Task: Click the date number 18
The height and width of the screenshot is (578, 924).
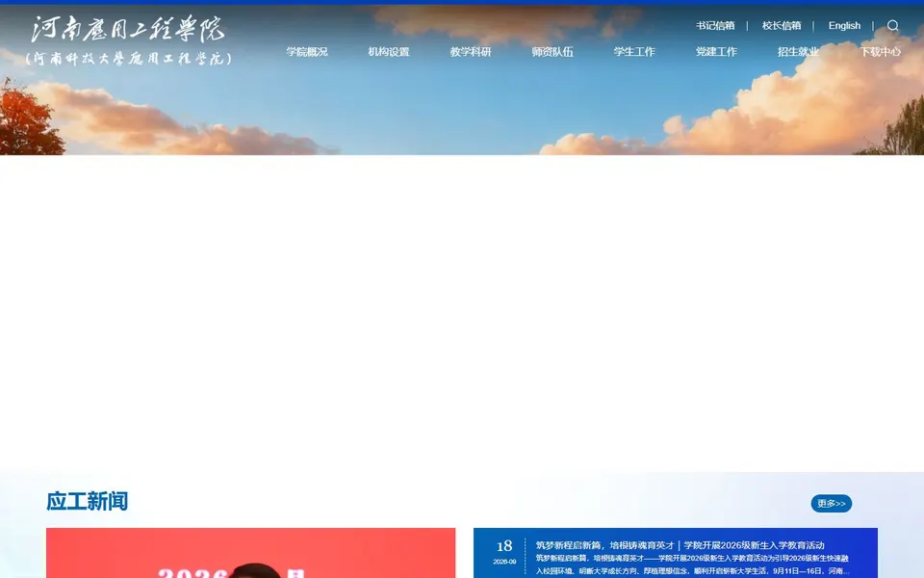Action: pyautogui.click(x=504, y=546)
